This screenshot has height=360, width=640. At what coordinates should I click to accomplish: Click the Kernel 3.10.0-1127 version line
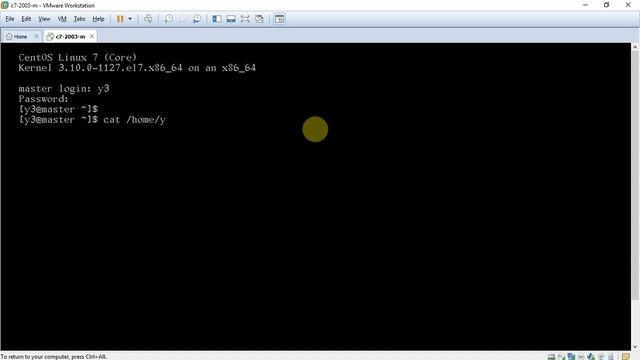[137, 68]
